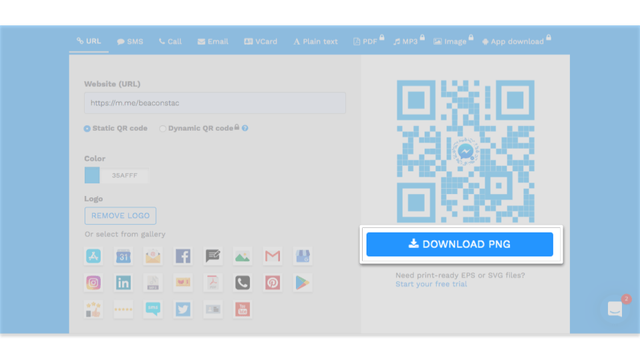Choose the heart coupon ticket logo
The width and height of the screenshot is (640, 360).
click(x=183, y=282)
